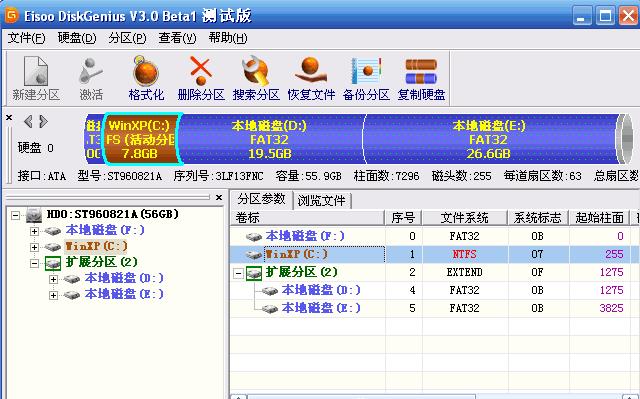Maximize the DiskGenius window
Image resolution: width=640 pixels, height=399 pixels.
[x=605, y=16]
